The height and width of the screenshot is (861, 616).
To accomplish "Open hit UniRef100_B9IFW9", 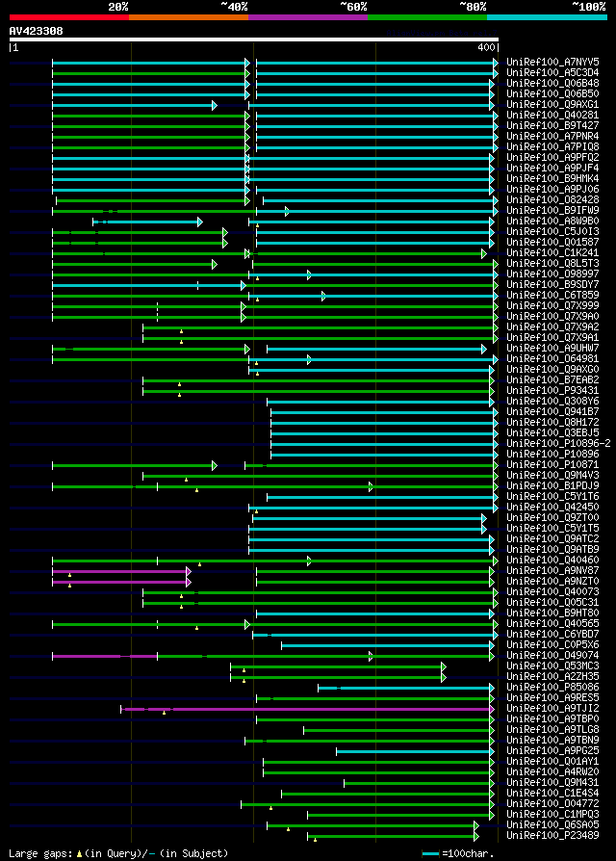I will click(x=552, y=210).
